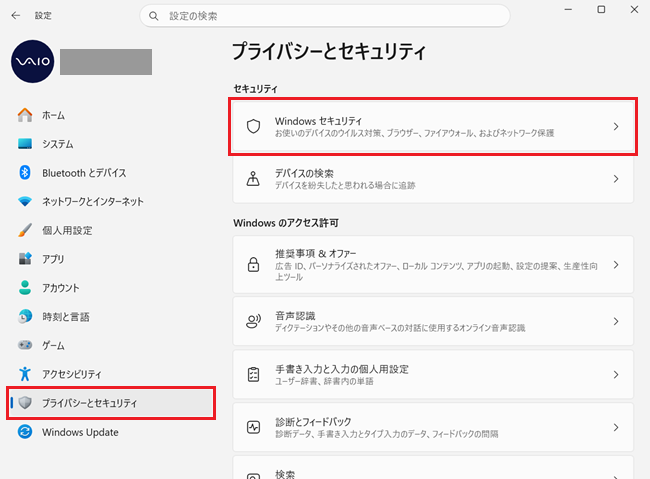Click the 診断とフィードバック pulse icon
The width and height of the screenshot is (650, 479).
(x=253, y=427)
